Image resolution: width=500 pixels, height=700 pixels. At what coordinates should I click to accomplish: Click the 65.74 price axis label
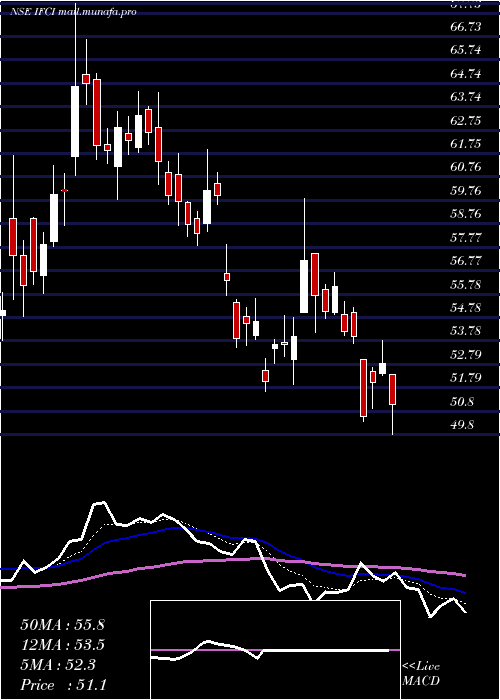coord(466,50)
